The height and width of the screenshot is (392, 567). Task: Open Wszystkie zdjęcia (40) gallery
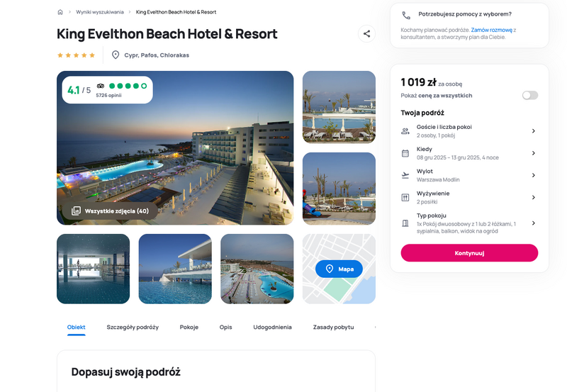click(x=111, y=211)
